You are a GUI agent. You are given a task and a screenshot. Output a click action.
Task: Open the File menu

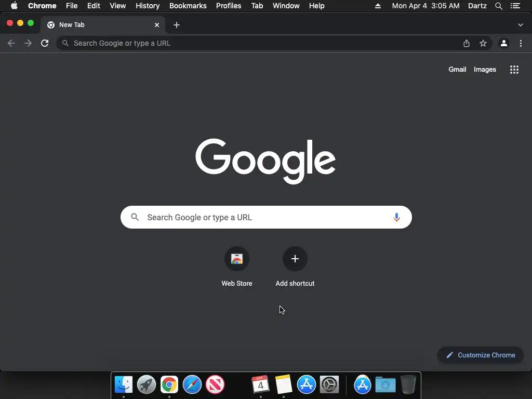72,6
